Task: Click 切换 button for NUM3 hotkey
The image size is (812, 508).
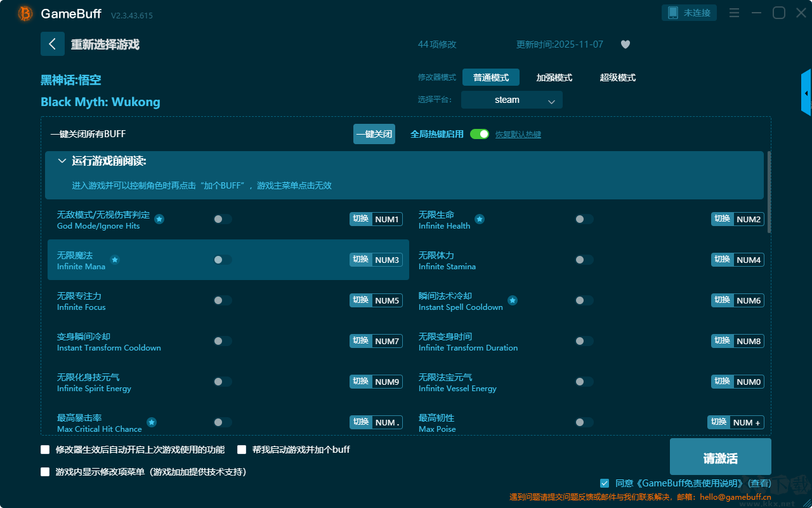Action: (361, 260)
